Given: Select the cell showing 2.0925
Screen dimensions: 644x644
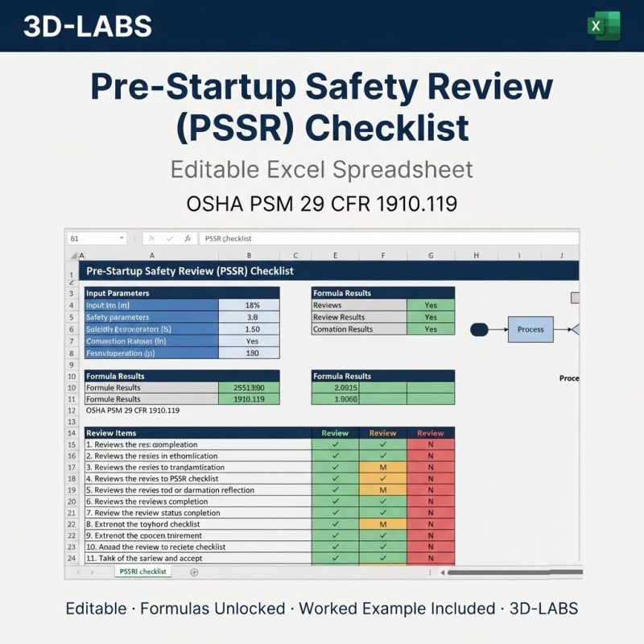Looking at the screenshot, I should pos(335,388).
